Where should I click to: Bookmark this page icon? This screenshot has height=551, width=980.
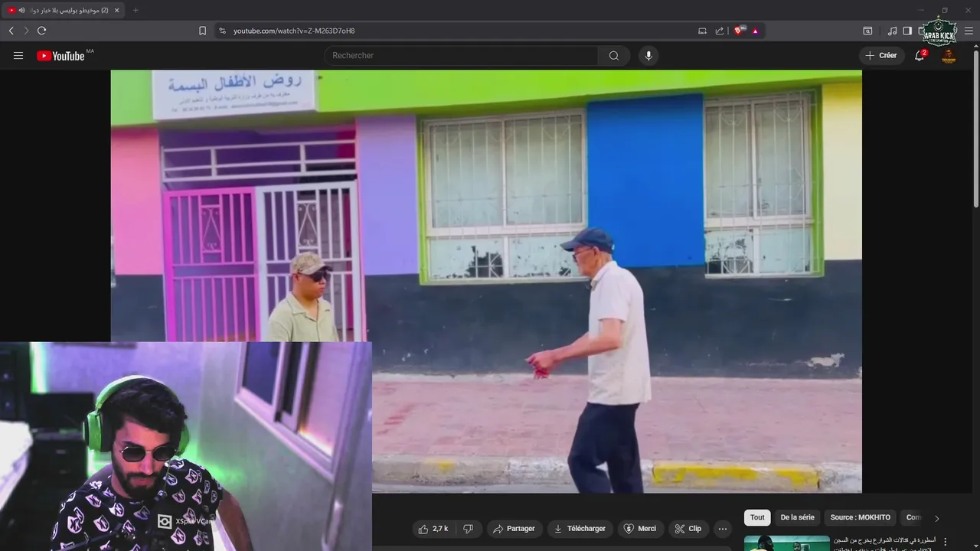[202, 31]
